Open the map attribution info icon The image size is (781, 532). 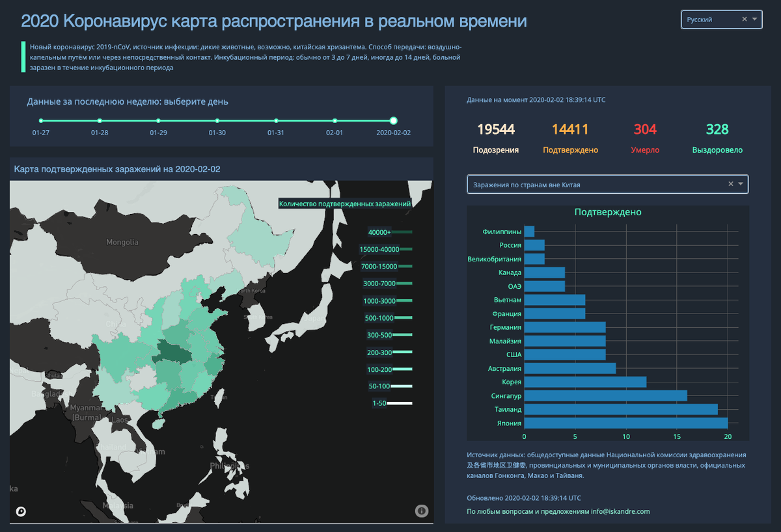coord(422,511)
